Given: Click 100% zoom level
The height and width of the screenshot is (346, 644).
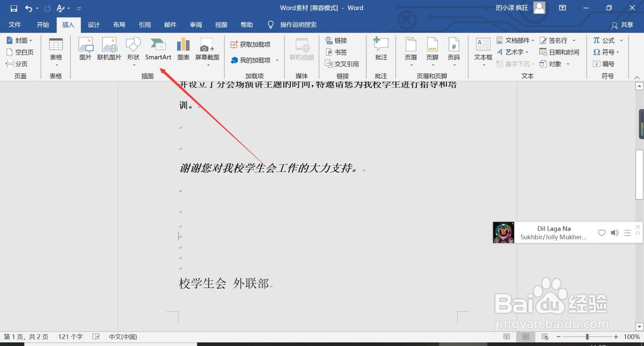Looking at the screenshot, I should coord(631,336).
